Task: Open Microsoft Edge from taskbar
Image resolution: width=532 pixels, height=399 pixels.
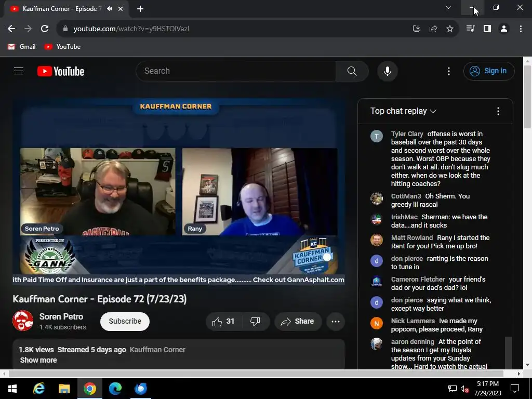Action: coord(115,389)
